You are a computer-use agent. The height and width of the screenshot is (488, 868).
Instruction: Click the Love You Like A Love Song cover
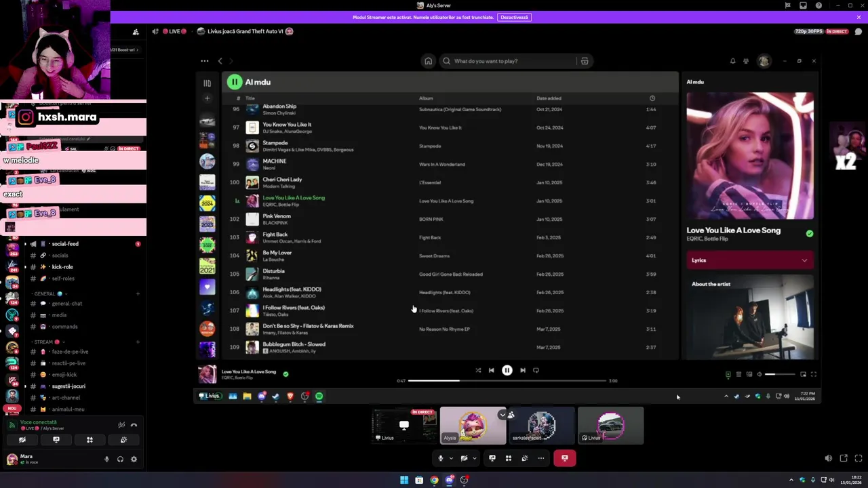point(749,156)
